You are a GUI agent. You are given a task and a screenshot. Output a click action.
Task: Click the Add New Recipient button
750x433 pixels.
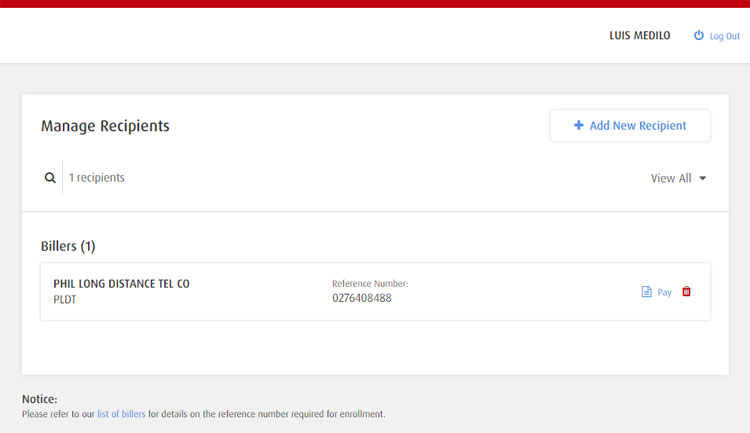tap(630, 126)
